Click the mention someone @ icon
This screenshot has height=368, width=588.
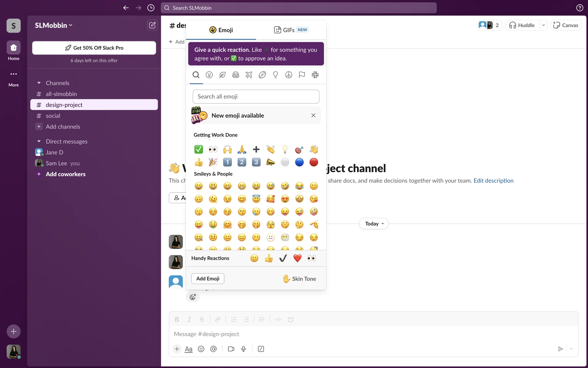213,349
